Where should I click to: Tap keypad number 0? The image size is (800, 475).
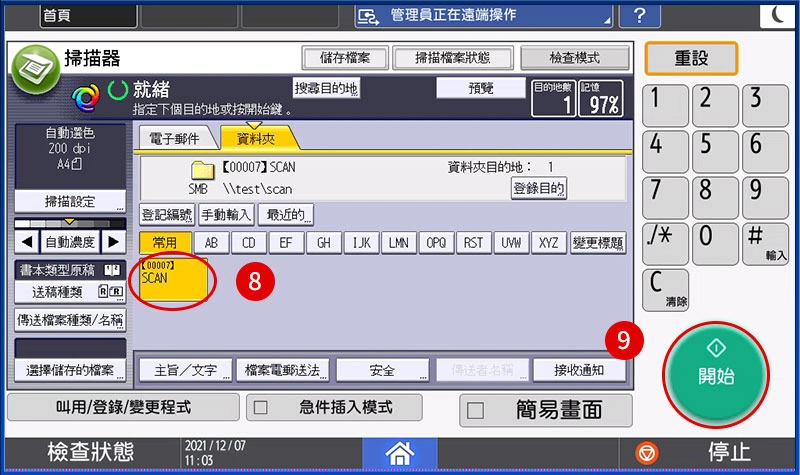[x=715, y=244]
